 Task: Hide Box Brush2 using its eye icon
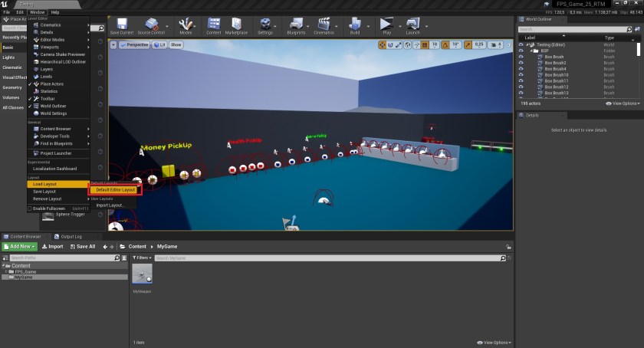pyautogui.click(x=521, y=63)
